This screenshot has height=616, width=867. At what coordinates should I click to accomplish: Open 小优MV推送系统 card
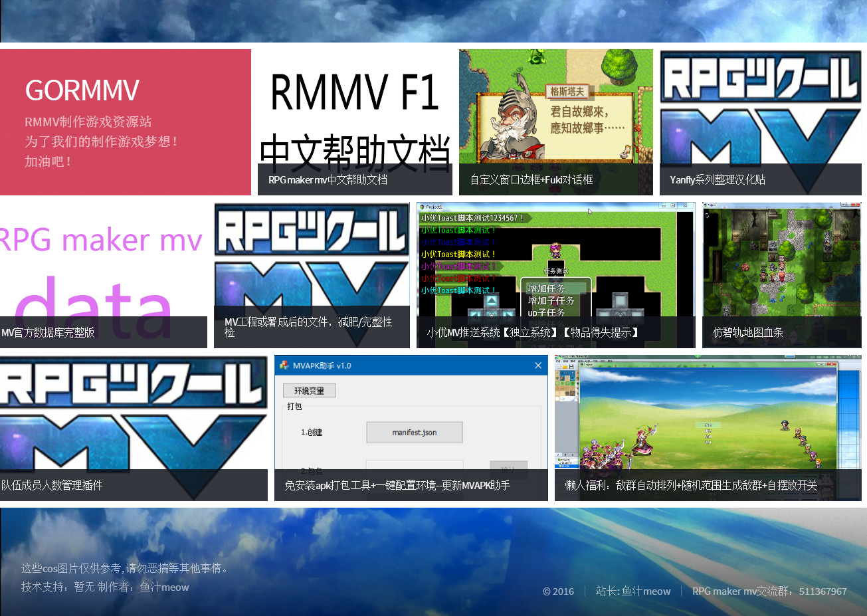(556, 275)
